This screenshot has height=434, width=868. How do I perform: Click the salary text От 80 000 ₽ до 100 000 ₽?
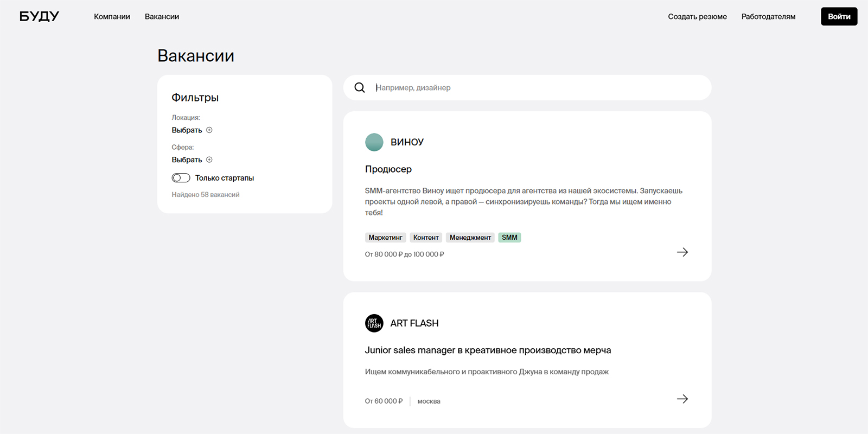coord(405,254)
